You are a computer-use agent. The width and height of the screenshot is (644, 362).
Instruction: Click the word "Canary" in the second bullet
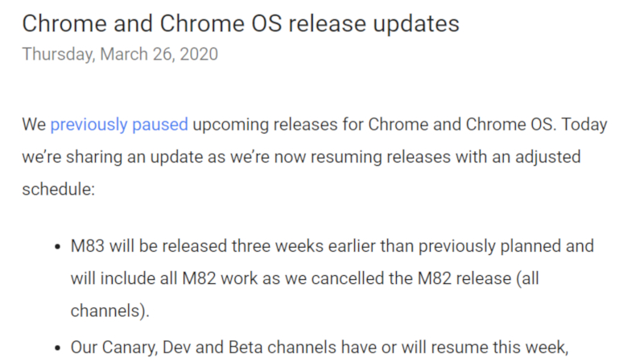point(130,350)
